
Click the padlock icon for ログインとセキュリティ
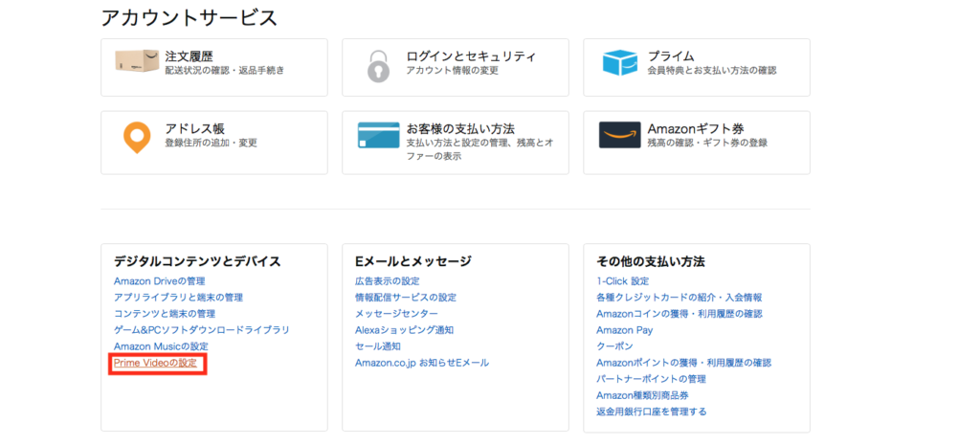pos(378,66)
